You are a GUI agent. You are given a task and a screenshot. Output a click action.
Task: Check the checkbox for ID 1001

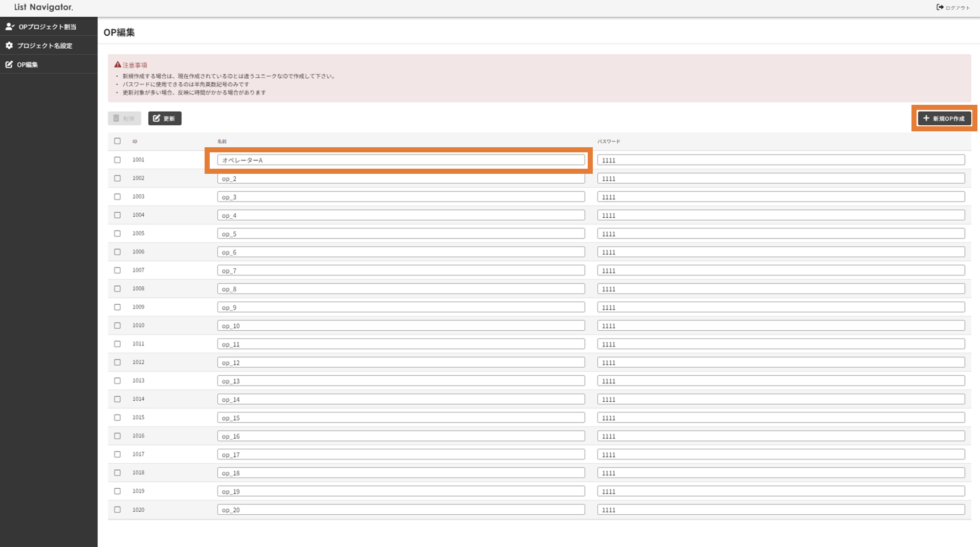[118, 160]
